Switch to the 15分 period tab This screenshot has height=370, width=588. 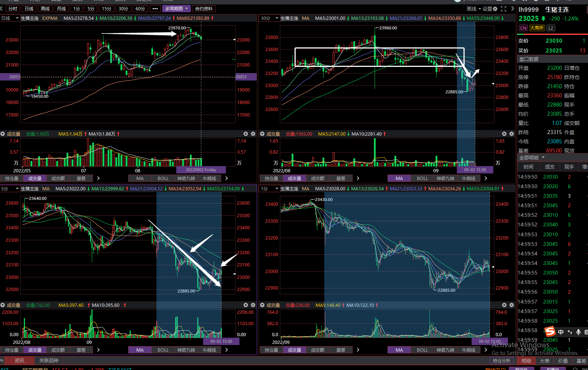[107, 8]
